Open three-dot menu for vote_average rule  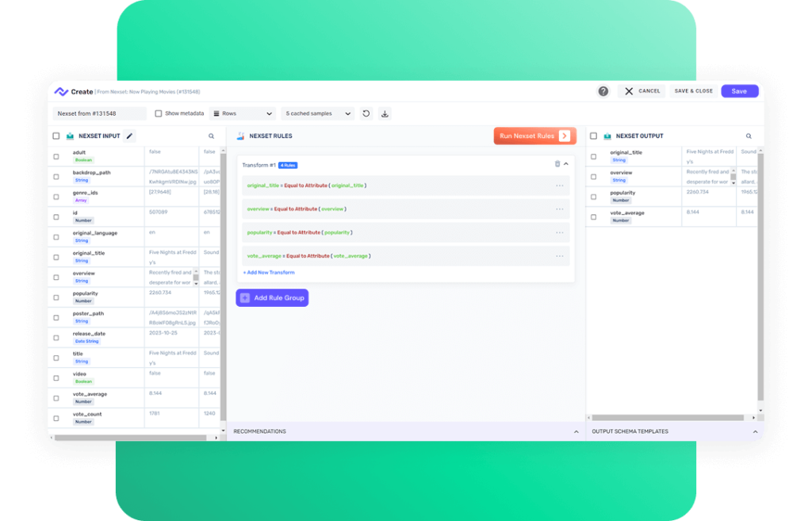coord(560,256)
